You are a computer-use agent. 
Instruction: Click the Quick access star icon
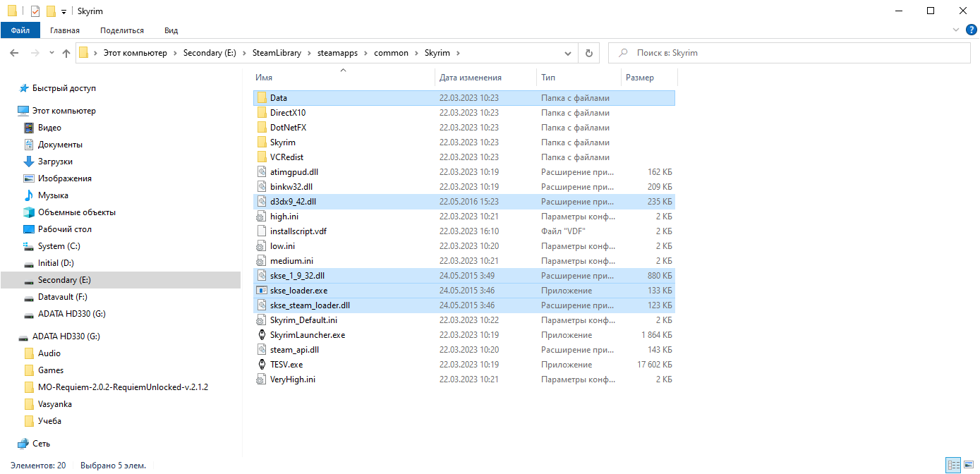point(23,88)
